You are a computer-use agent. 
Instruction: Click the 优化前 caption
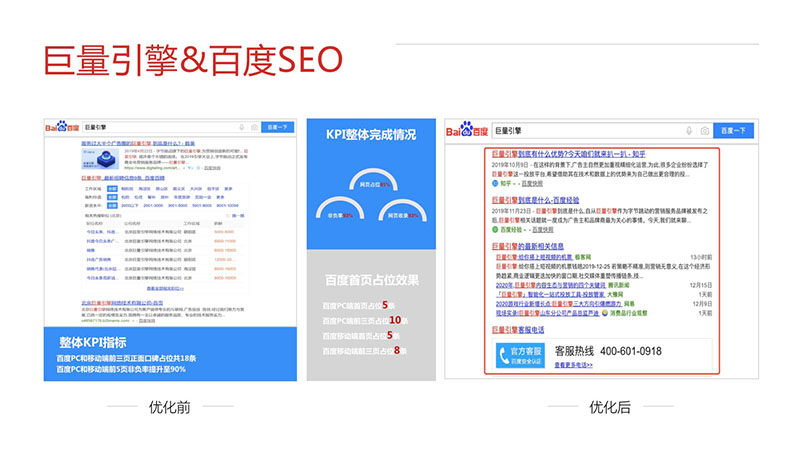tap(169, 407)
